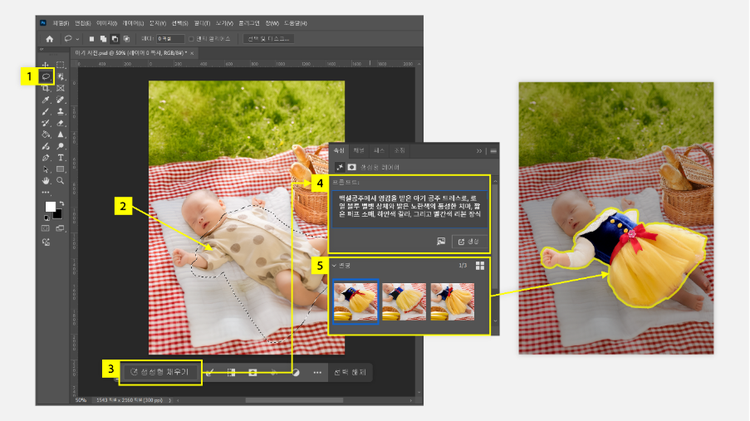Select the Type tool

tap(60, 158)
